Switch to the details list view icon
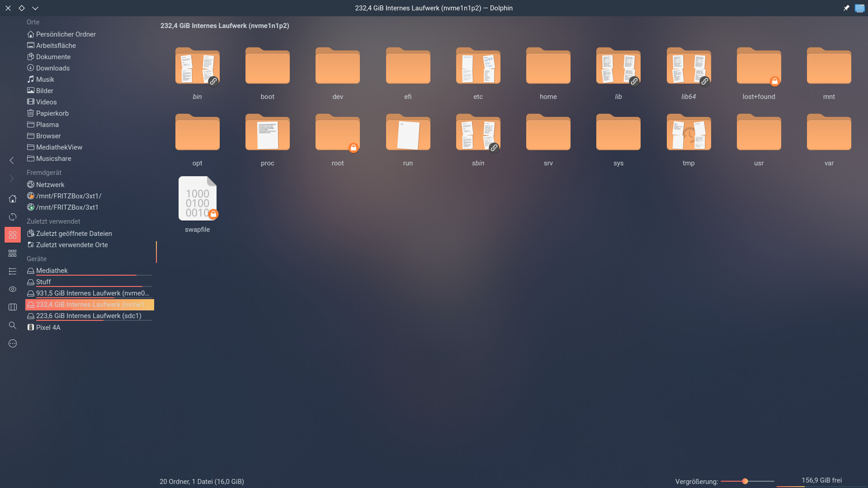This screenshot has height=488, width=868. click(x=12, y=271)
